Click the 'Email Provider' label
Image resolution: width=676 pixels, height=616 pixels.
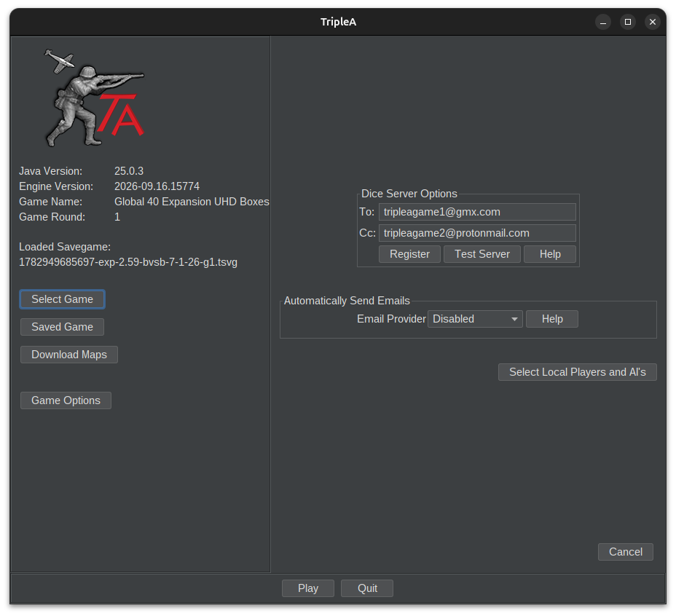(x=391, y=319)
